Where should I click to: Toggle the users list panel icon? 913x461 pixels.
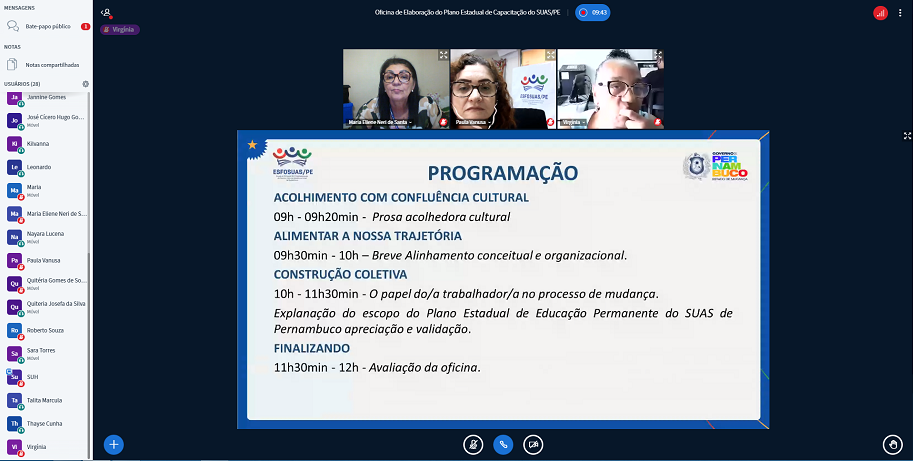[106, 13]
